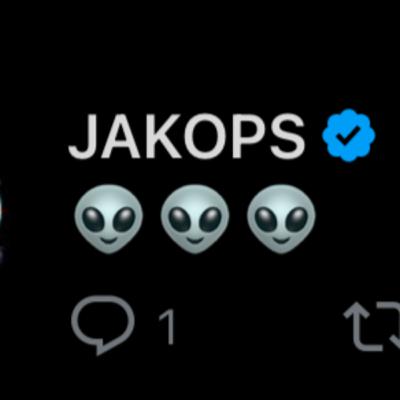Click empty space between reply and retweet
Screen dimensions: 400x400
pos(258,326)
